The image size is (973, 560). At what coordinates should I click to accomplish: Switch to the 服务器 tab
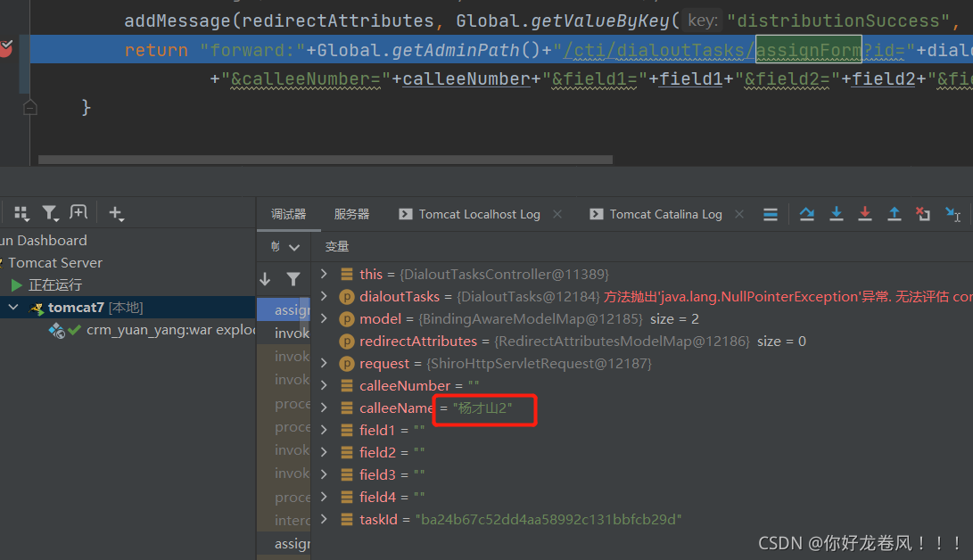pyautogui.click(x=350, y=214)
